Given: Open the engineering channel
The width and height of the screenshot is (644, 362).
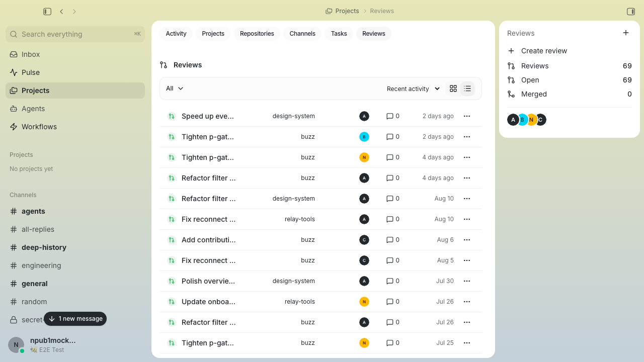Looking at the screenshot, I should 75,265.
